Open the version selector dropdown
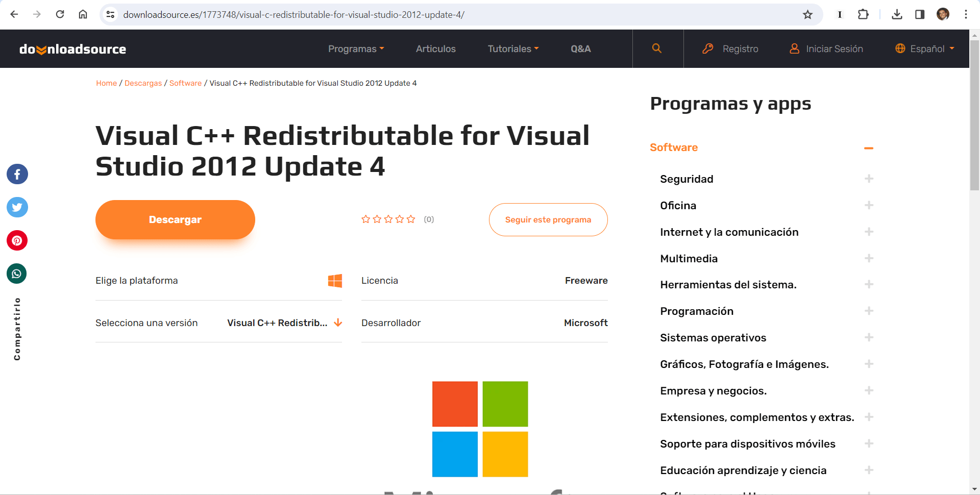Image resolution: width=980 pixels, height=495 pixels. pos(285,323)
